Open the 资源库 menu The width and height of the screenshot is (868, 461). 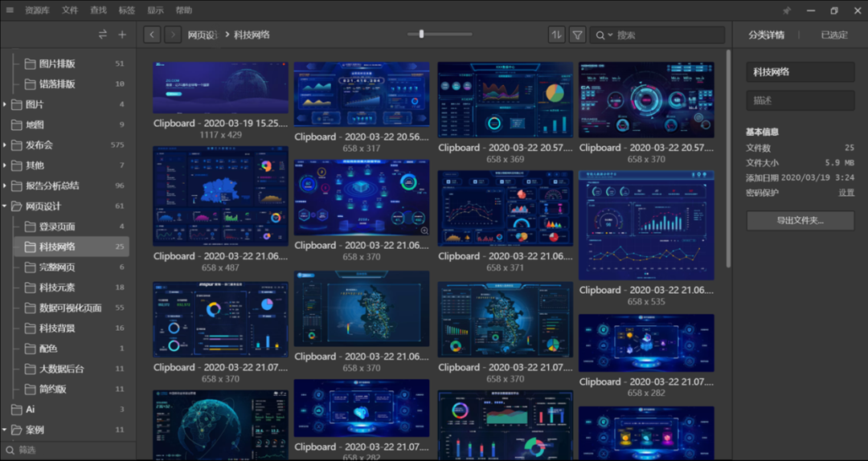pos(38,10)
